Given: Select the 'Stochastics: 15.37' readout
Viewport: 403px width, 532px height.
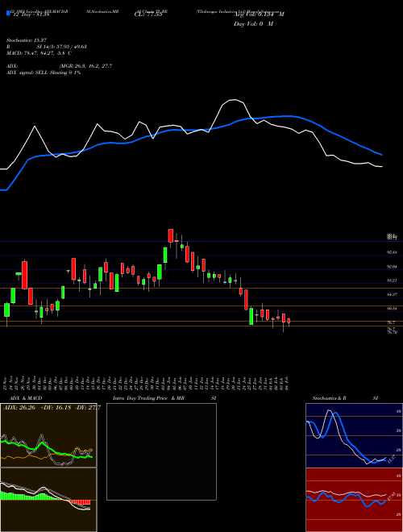Looking at the screenshot, I should (26, 40).
